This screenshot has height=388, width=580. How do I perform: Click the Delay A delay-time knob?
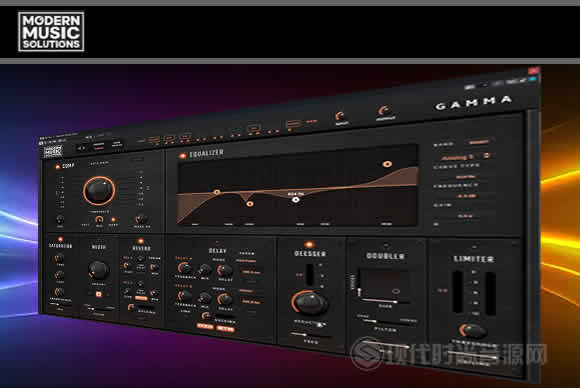(225, 271)
